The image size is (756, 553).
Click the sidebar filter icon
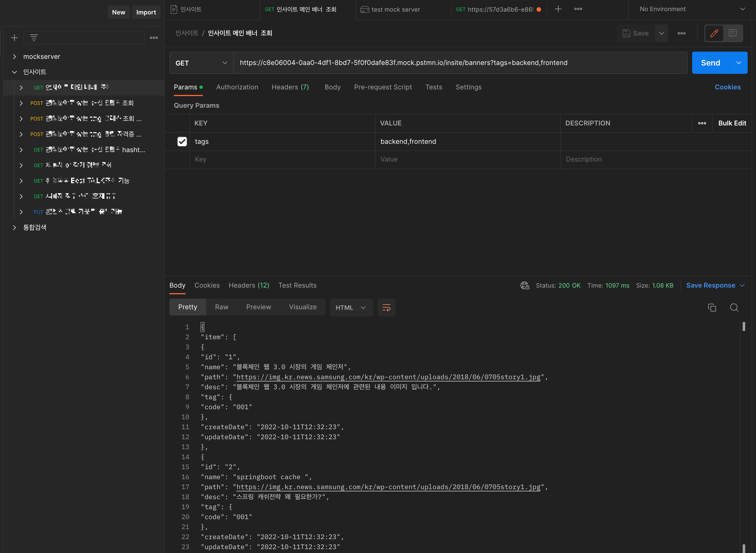click(x=34, y=37)
